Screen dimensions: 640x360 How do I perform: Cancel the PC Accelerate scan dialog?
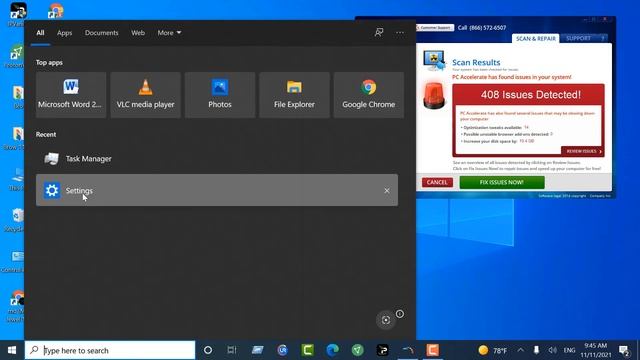point(437,182)
